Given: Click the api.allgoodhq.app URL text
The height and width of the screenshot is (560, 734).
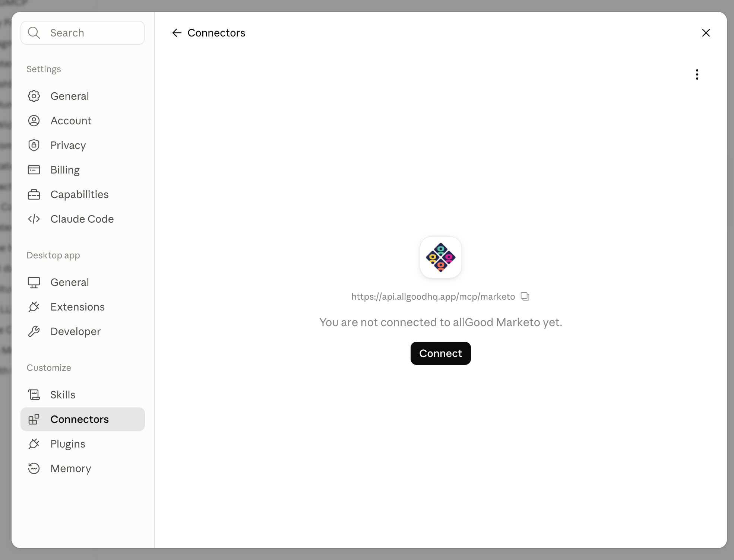Looking at the screenshot, I should 433,296.
